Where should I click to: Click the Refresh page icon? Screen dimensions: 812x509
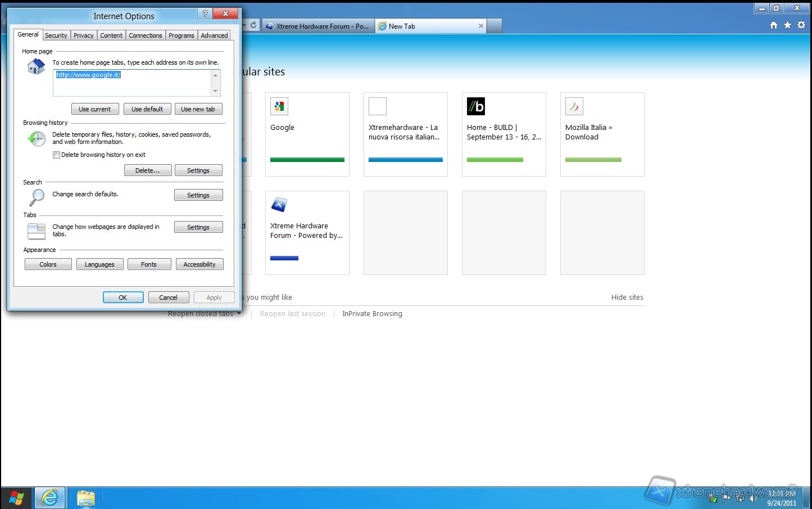[253, 25]
